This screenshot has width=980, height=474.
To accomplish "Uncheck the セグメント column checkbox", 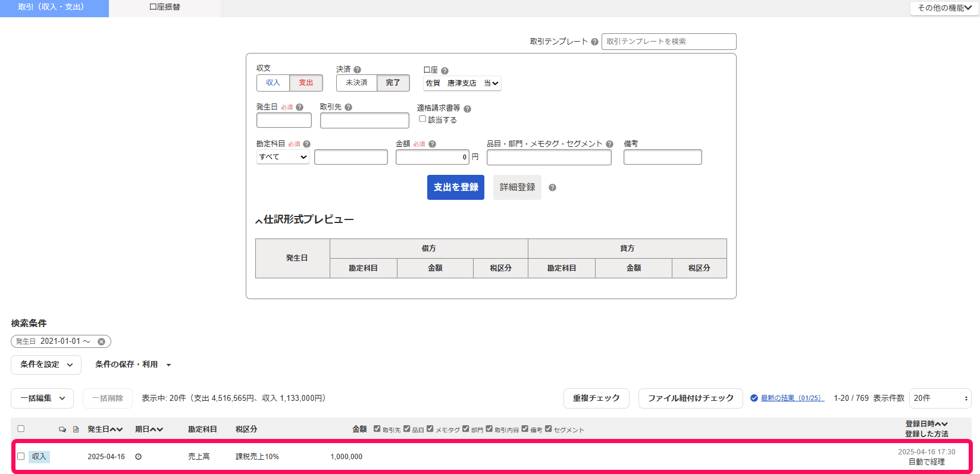I will (x=549, y=428).
